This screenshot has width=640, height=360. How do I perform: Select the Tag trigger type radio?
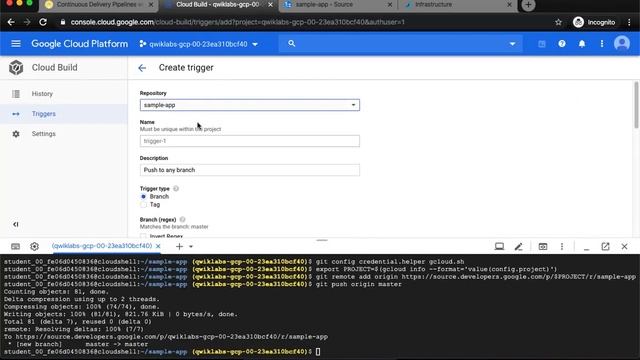point(143,204)
